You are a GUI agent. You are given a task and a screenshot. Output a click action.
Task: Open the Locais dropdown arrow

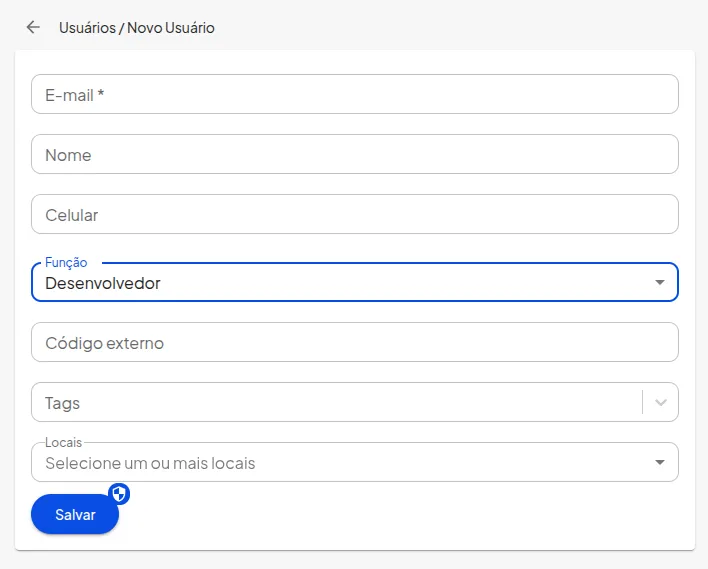[x=659, y=463]
